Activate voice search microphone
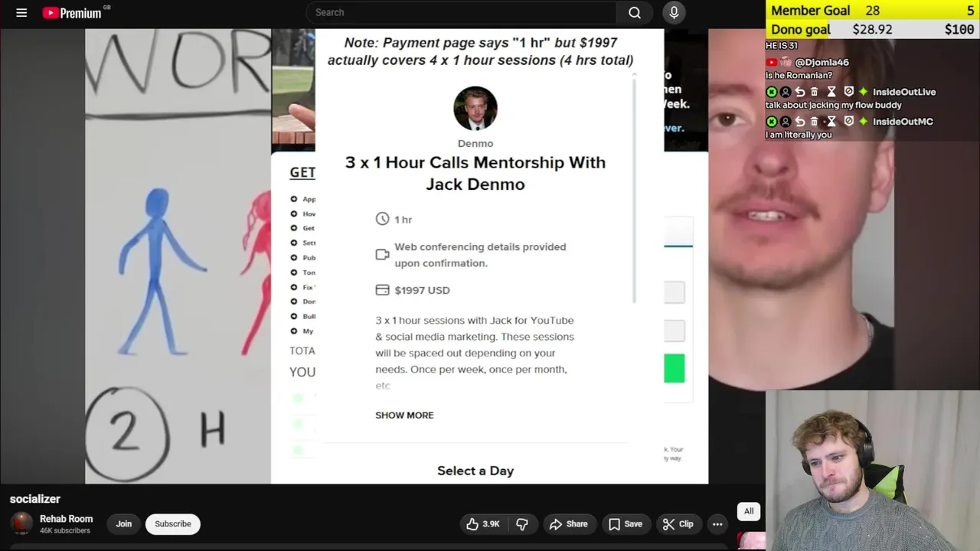Screen dimensions: 980x551 pyautogui.click(x=674, y=12)
